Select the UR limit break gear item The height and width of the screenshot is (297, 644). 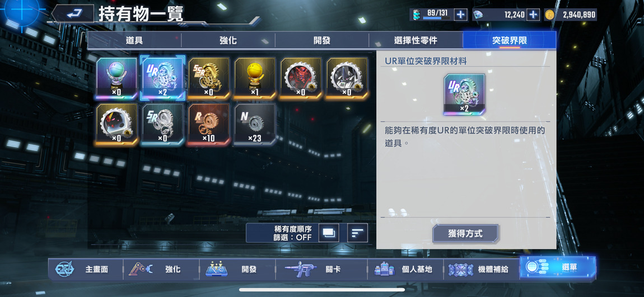click(x=162, y=78)
